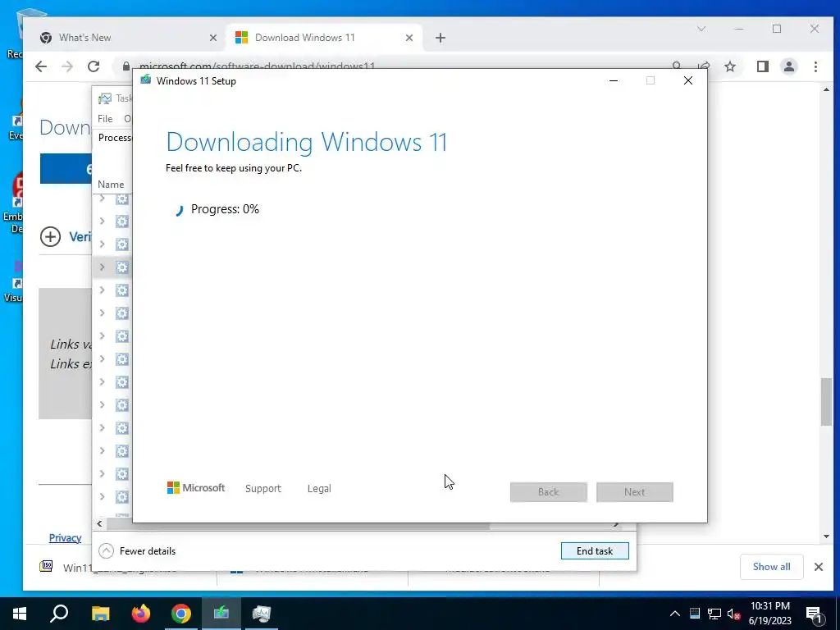Viewport: 840px width, 630px height.
Task: Sort Task Manager by Name column
Action: pos(111,185)
